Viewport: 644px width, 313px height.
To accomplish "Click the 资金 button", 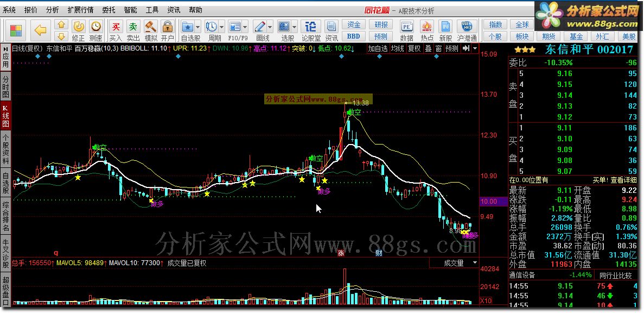I will 354,24.
